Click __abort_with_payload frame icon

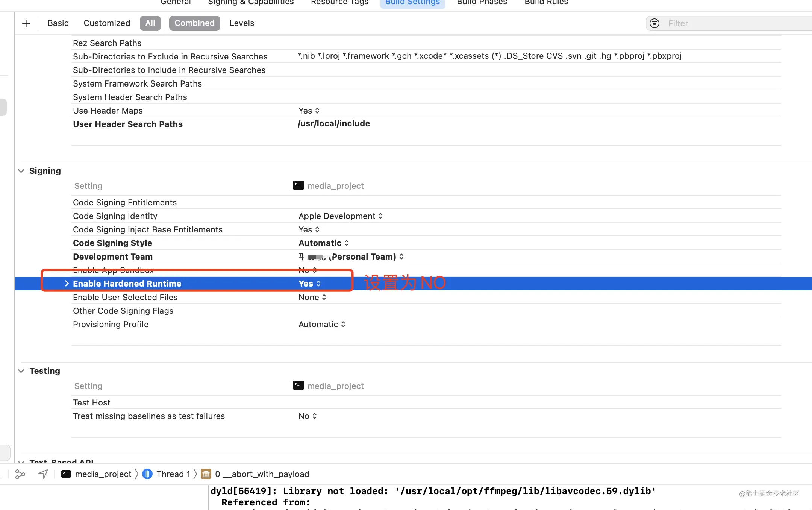click(x=206, y=474)
